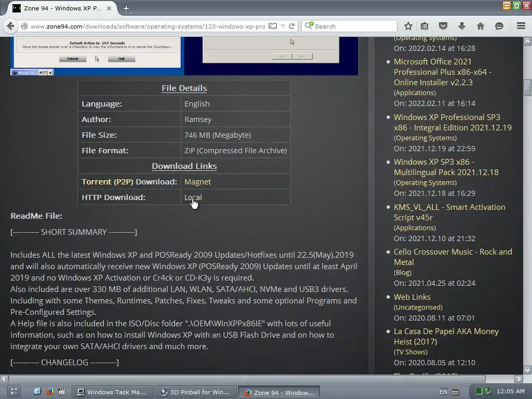Click the Zone 94 Firefox taskbar button
The width and height of the screenshot is (532, 399).
279,392
